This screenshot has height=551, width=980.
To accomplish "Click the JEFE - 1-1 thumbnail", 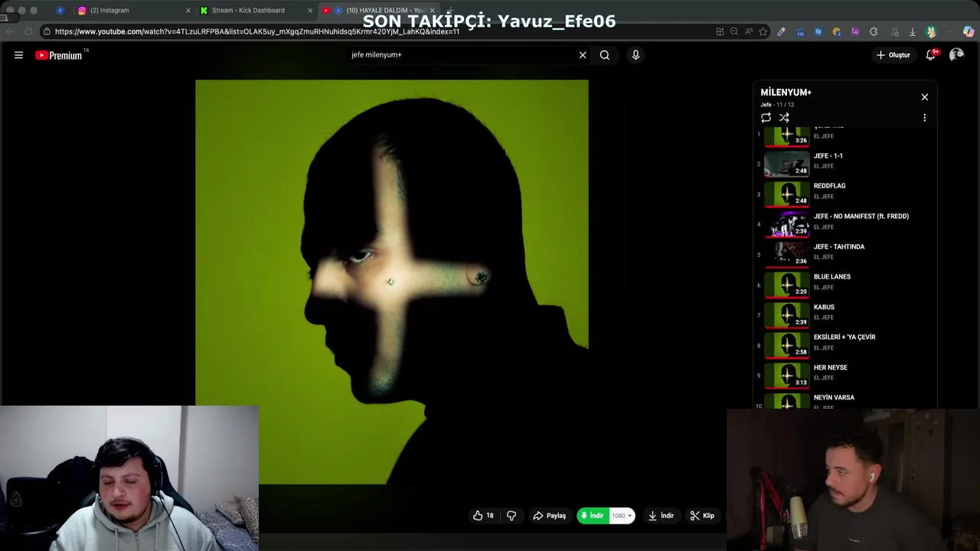I will click(x=786, y=164).
